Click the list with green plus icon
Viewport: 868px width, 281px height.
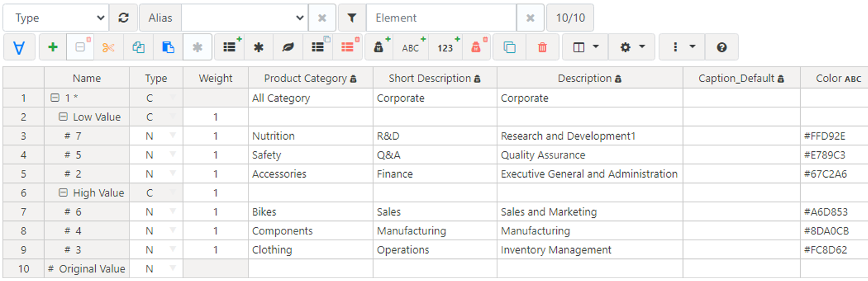coord(230,47)
